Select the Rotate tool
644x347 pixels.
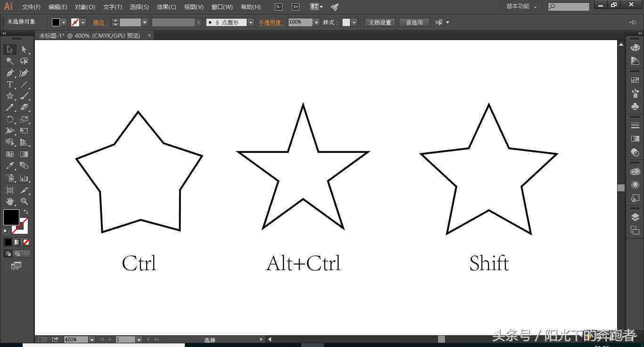pos(9,119)
